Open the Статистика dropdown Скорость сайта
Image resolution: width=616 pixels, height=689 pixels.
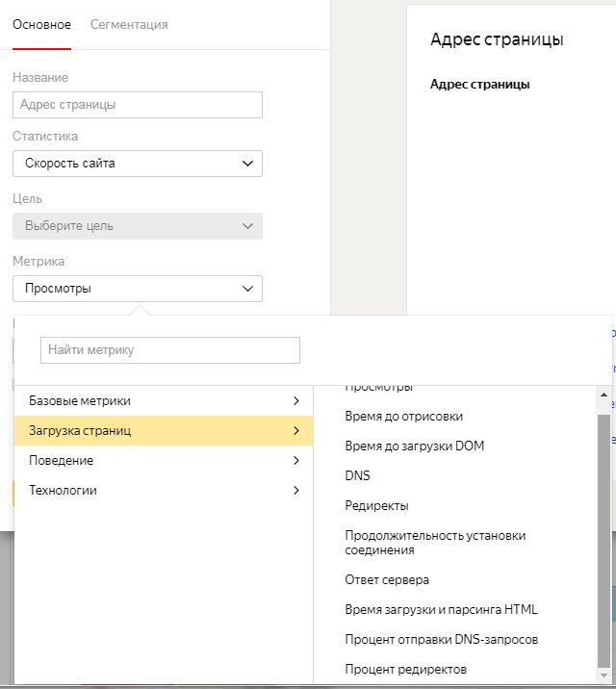138,164
